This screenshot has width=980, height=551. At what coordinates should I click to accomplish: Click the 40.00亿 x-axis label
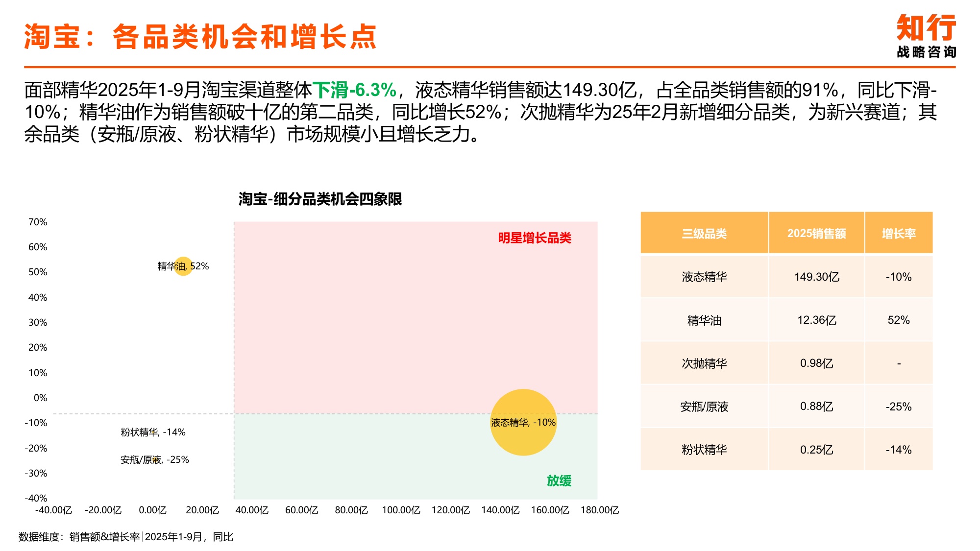[x=252, y=510]
